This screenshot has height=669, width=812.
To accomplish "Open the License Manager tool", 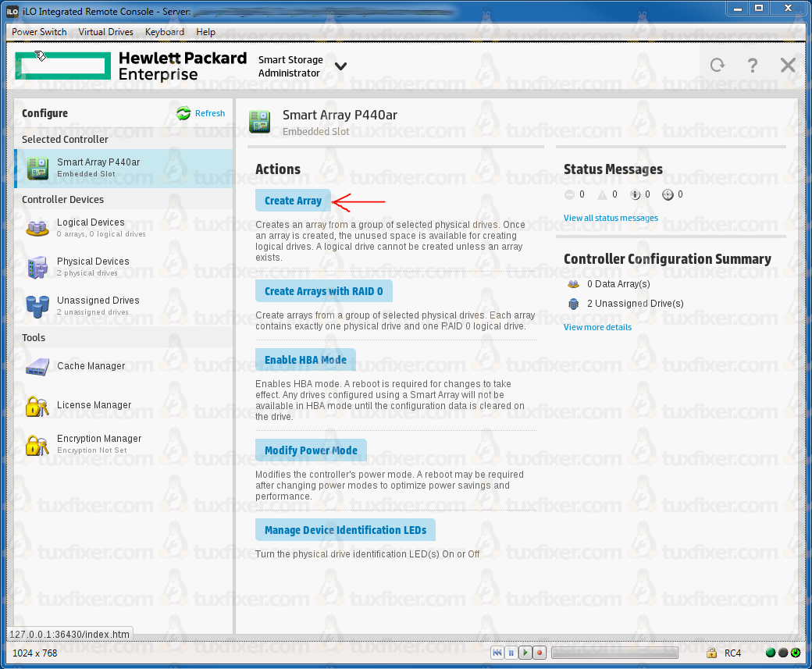I will pos(94,405).
